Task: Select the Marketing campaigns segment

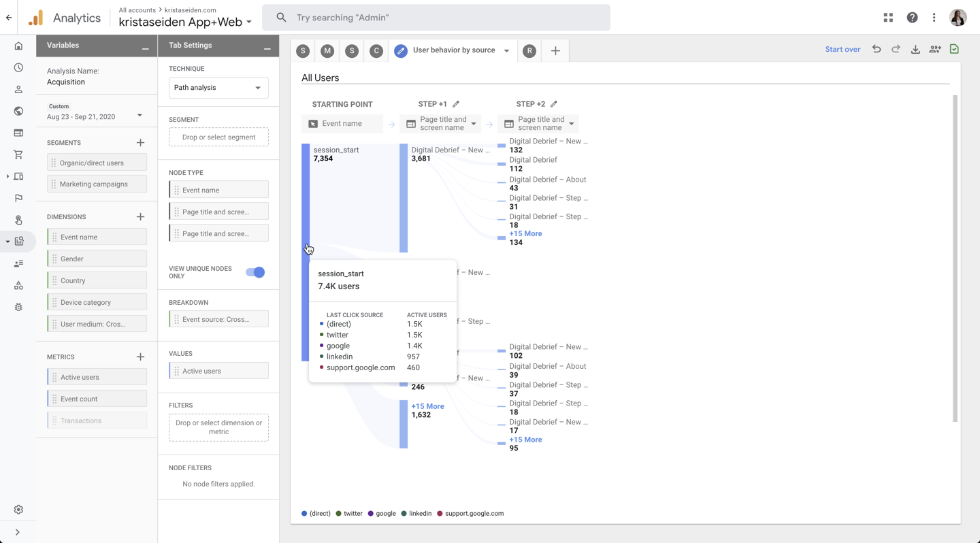Action: coord(97,184)
